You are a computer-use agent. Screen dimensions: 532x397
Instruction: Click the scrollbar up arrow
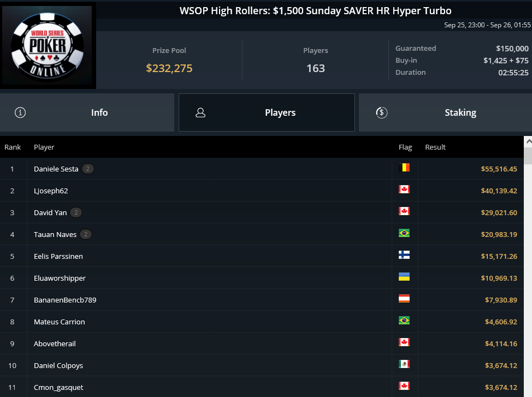pos(528,142)
